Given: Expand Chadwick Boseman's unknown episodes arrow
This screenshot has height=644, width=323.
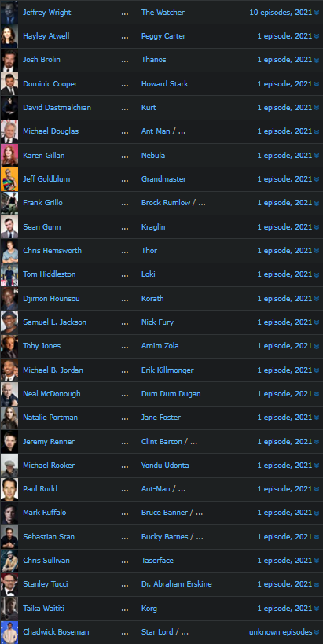Looking at the screenshot, I should (x=317, y=632).
